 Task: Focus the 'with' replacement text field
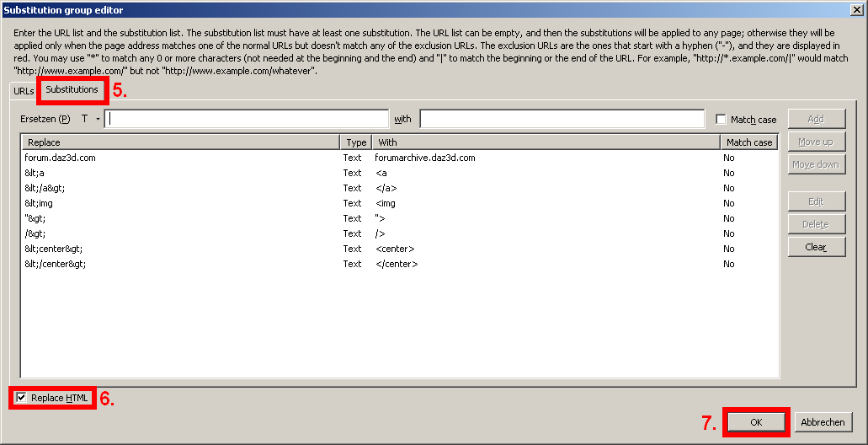click(562, 120)
